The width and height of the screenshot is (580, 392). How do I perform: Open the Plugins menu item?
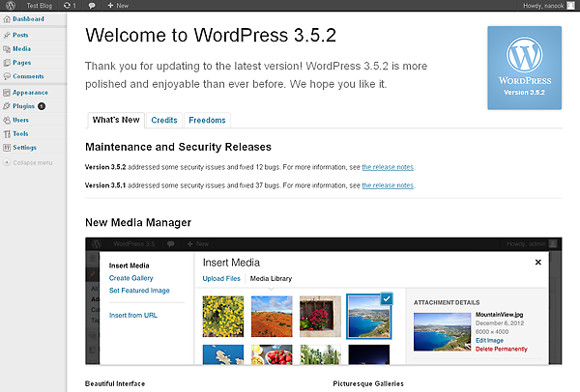pos(23,106)
